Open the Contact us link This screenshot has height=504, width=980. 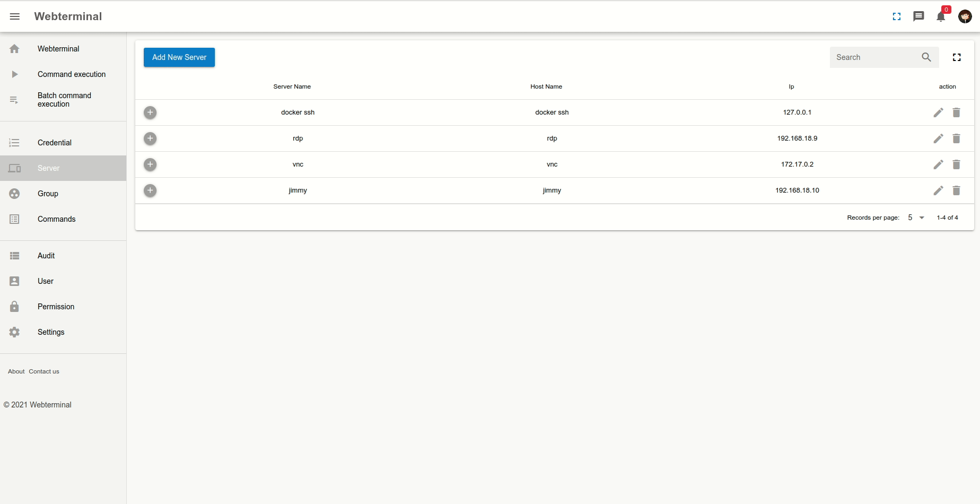(x=44, y=371)
